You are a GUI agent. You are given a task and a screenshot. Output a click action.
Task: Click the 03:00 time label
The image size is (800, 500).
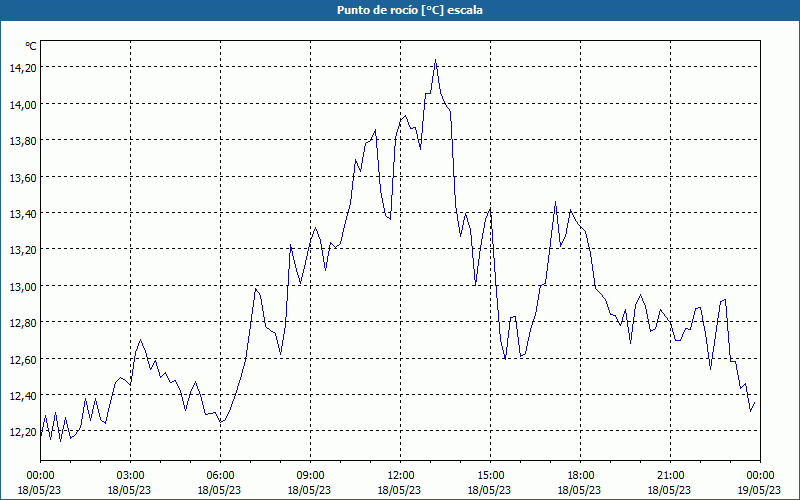tap(130, 476)
